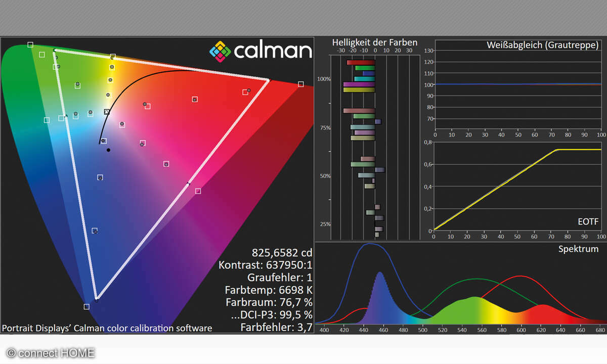Click the green primary target square at gamut top-left
The width and height of the screenshot is (607, 364).
coord(30,44)
